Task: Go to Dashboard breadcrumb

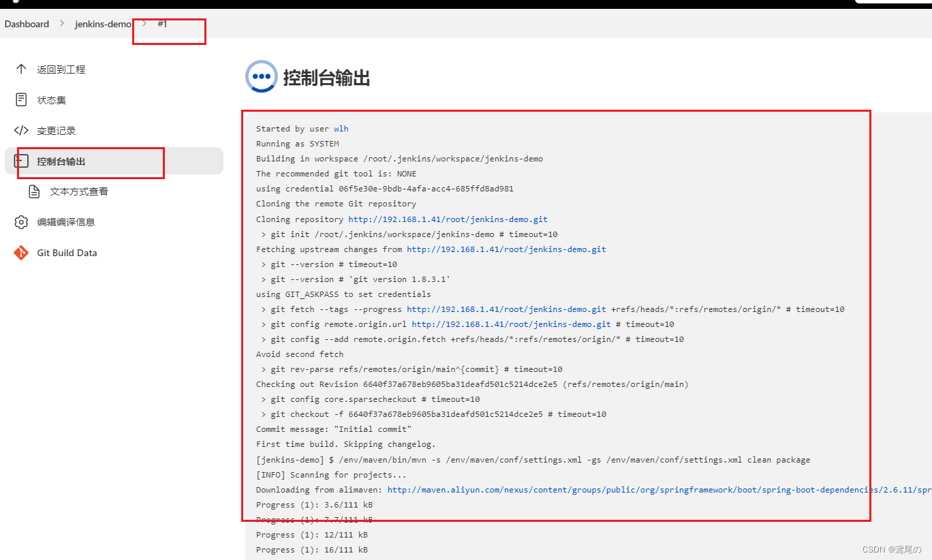Action: click(27, 24)
